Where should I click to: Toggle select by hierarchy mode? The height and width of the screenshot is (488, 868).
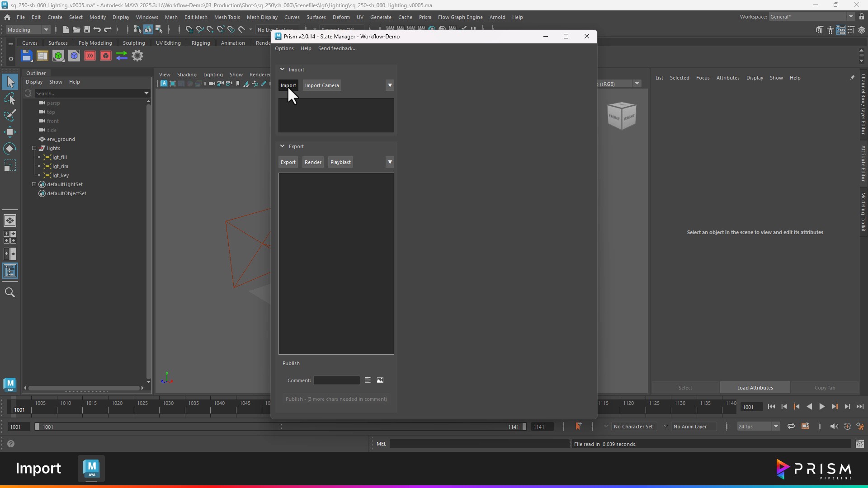138,30
